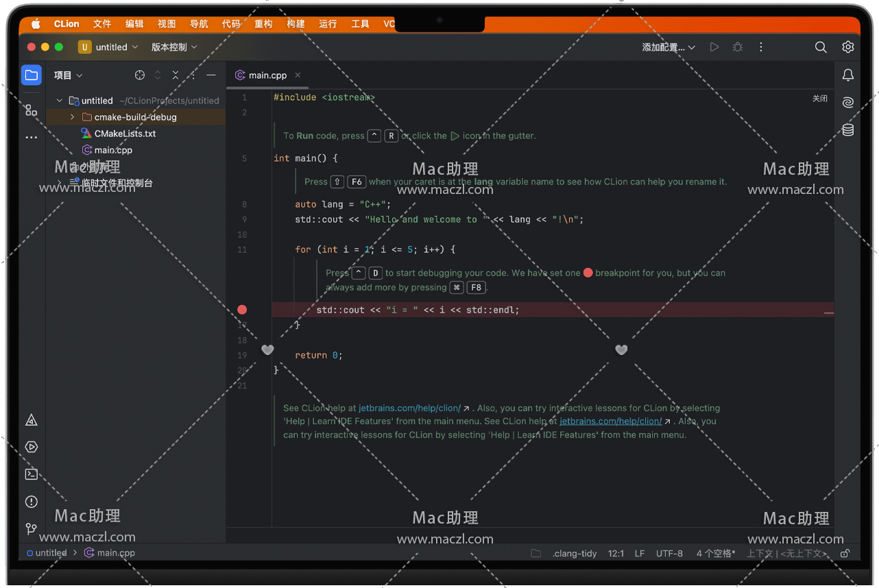Click the 关闭 button in the editor
The image size is (879, 588).
pyautogui.click(x=820, y=99)
